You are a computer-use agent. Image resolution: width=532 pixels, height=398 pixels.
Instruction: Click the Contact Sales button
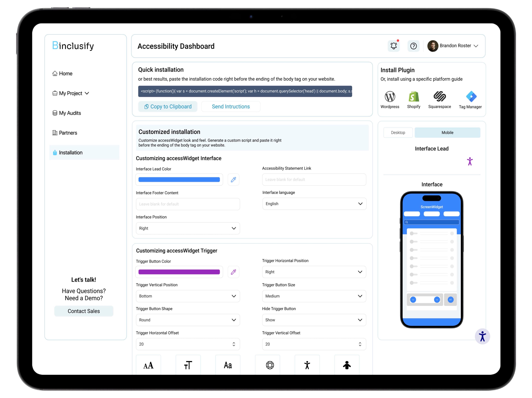(84, 311)
